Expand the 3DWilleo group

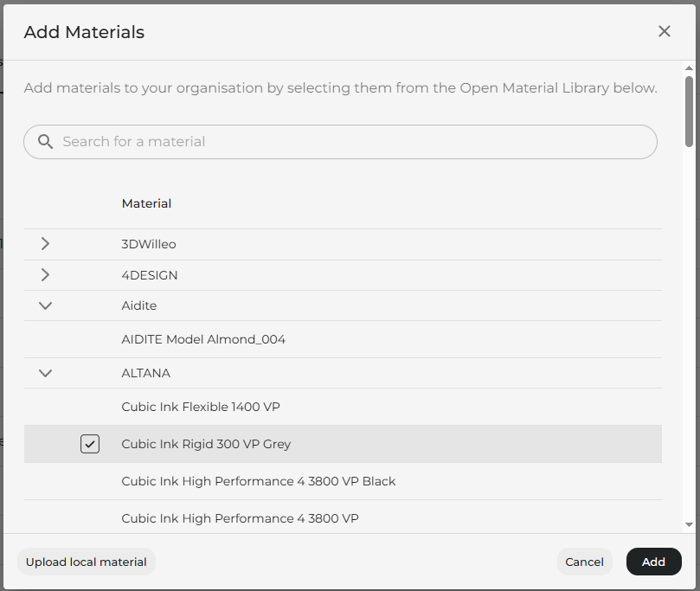tap(45, 244)
